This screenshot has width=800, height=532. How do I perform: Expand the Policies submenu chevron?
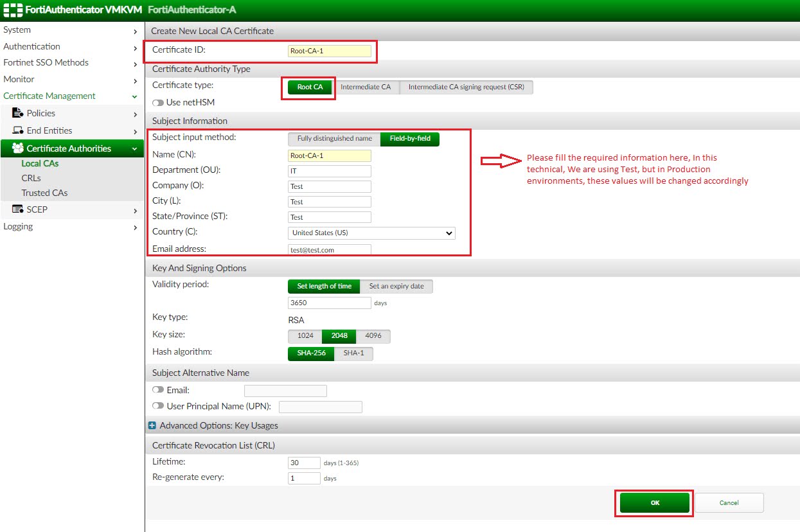135,114
